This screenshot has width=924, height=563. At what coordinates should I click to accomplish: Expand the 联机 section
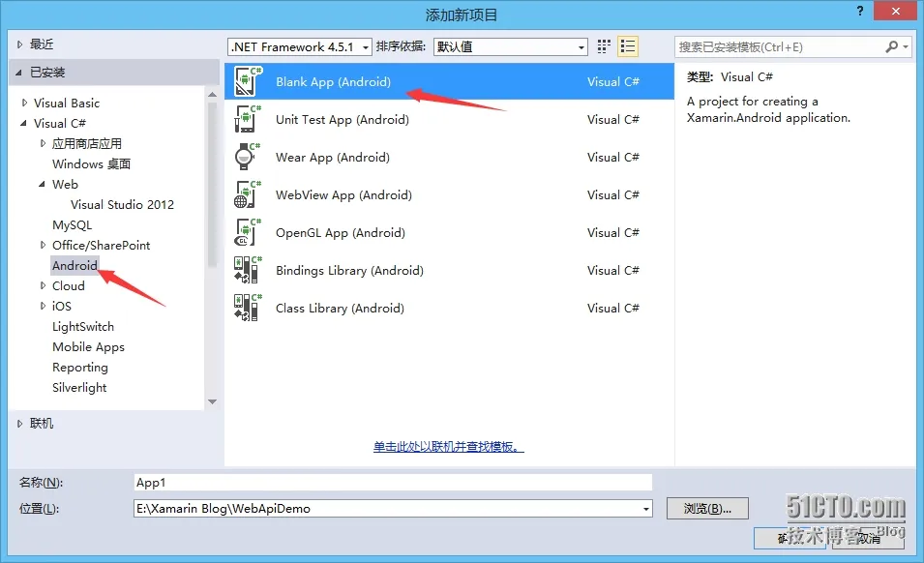(x=19, y=424)
